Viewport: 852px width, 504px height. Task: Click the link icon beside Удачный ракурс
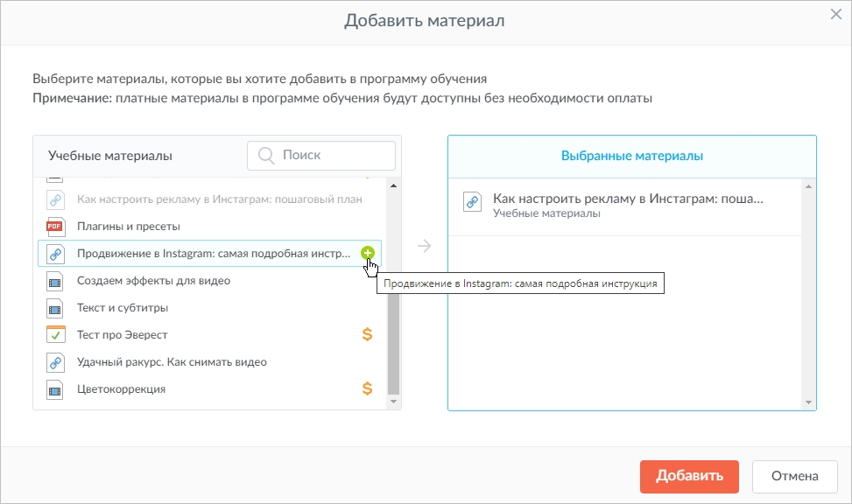click(55, 362)
